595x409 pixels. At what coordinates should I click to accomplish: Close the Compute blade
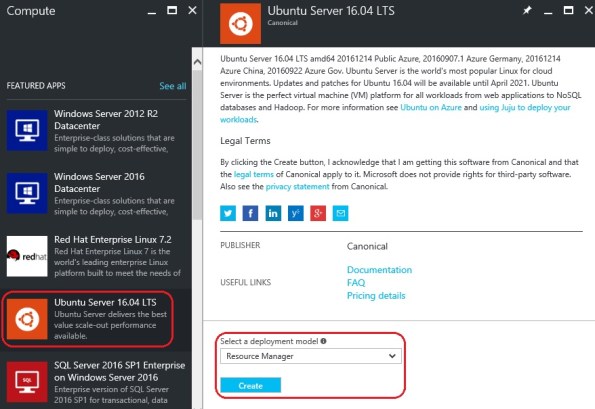[x=192, y=10]
